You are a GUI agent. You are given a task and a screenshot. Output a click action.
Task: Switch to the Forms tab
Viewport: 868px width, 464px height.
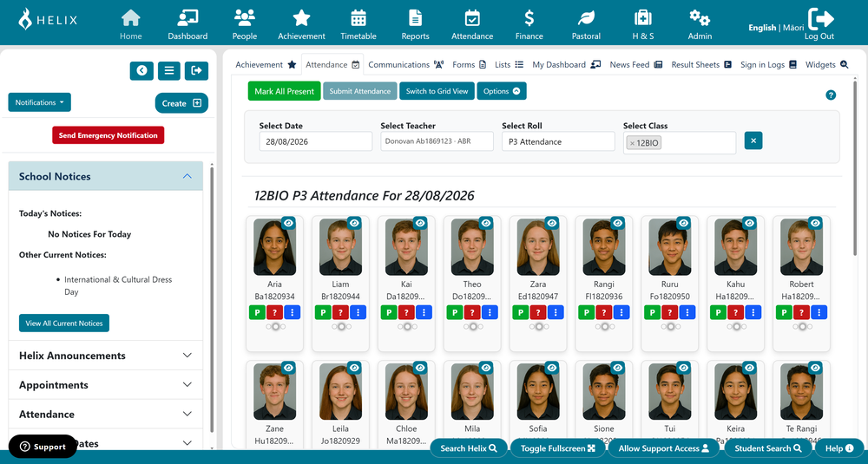point(469,65)
